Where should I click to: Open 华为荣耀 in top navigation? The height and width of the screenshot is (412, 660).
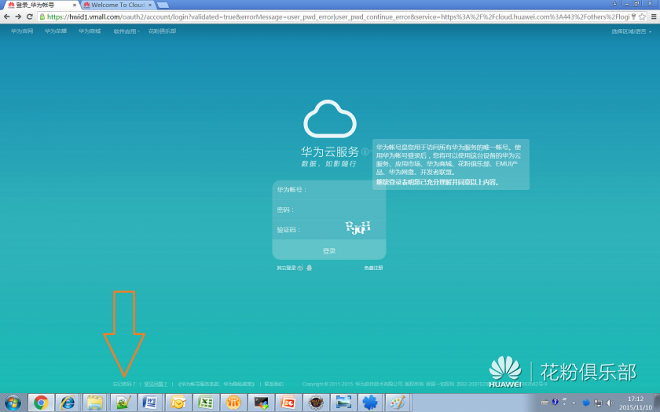[x=56, y=31]
